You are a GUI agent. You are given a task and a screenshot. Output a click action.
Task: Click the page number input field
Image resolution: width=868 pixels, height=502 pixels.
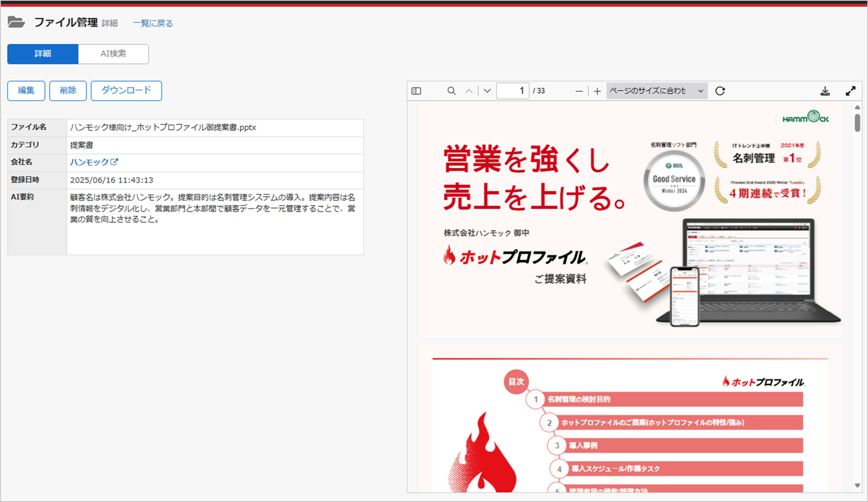point(512,91)
